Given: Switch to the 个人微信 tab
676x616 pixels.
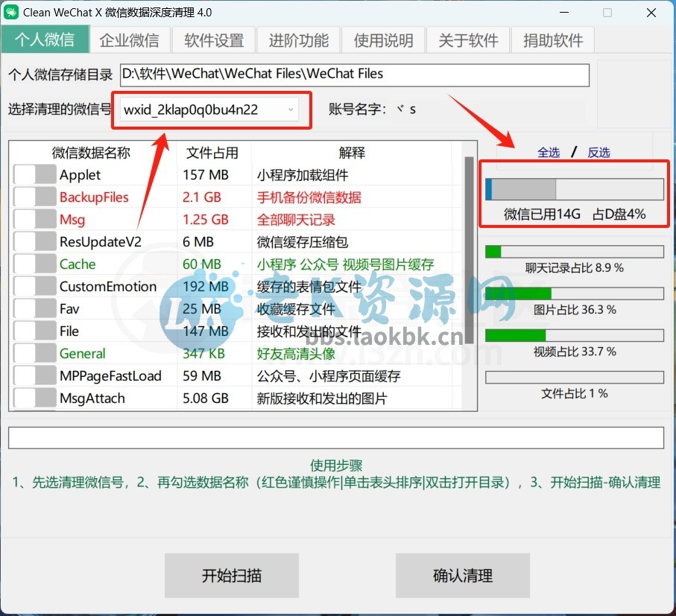Looking at the screenshot, I should (x=45, y=39).
